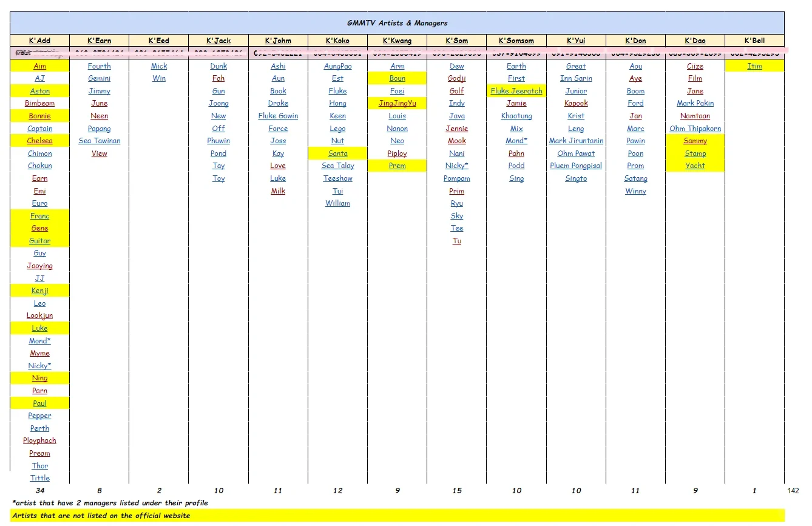
Task: Open the Gemini artist link
Action: (100, 78)
